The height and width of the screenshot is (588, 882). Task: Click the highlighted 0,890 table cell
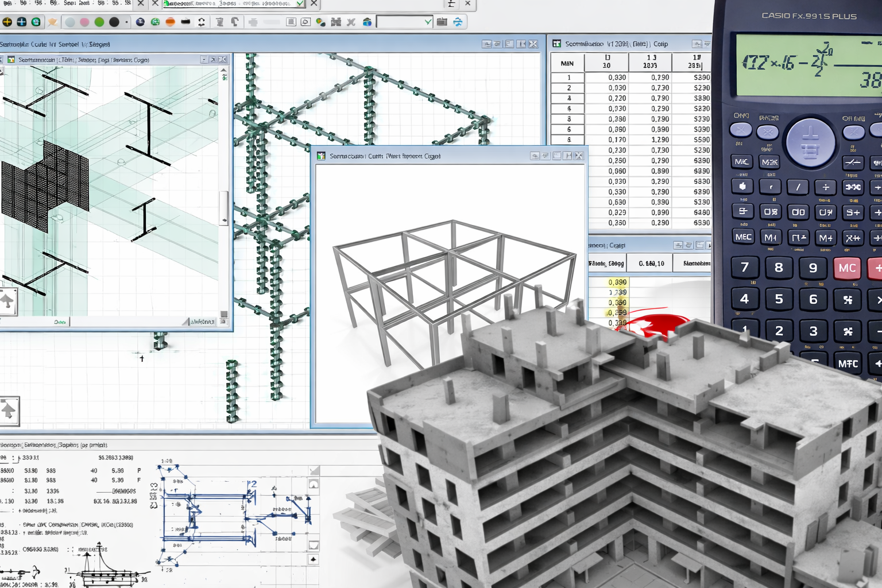point(617,282)
